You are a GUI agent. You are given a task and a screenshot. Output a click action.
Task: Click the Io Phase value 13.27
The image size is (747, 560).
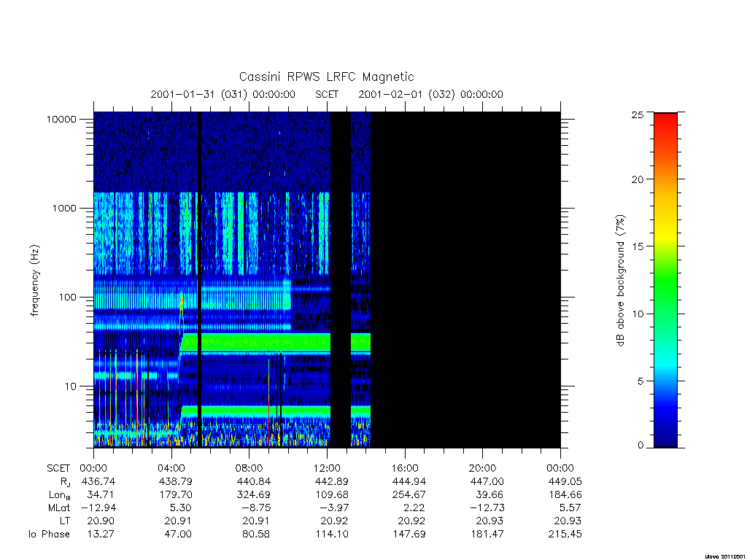point(101,534)
